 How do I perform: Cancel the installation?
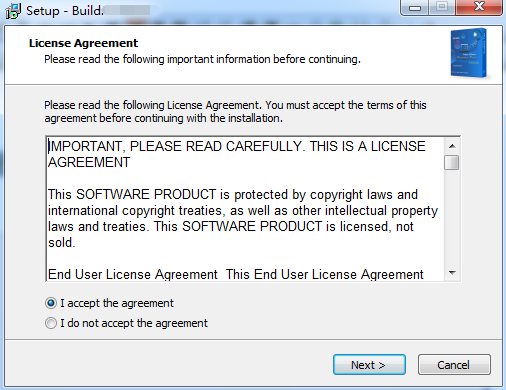click(x=454, y=365)
